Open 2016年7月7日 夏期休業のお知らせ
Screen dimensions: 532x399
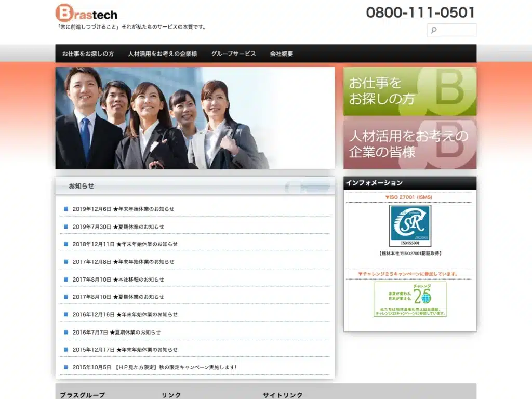(x=116, y=332)
